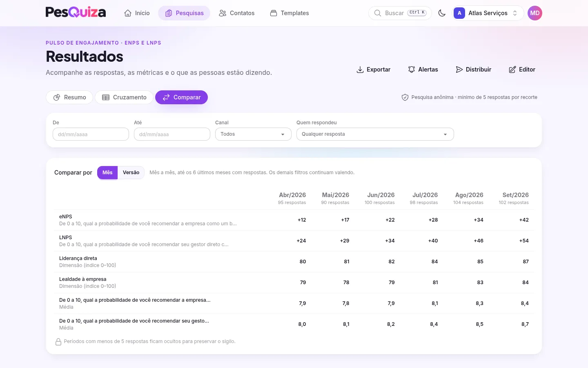This screenshot has height=368, width=588.
Task: Click the eNPS +42 value for Set/2026
Action: pyautogui.click(x=524, y=220)
